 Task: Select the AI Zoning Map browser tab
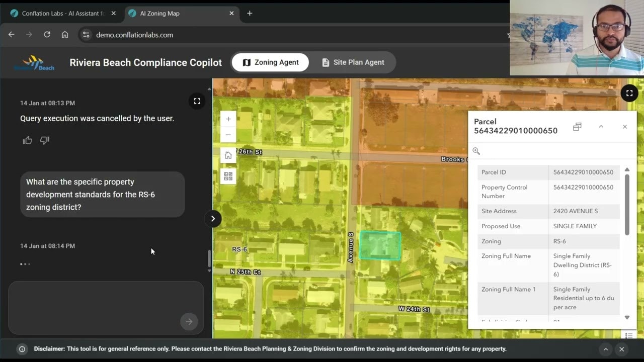point(181,14)
